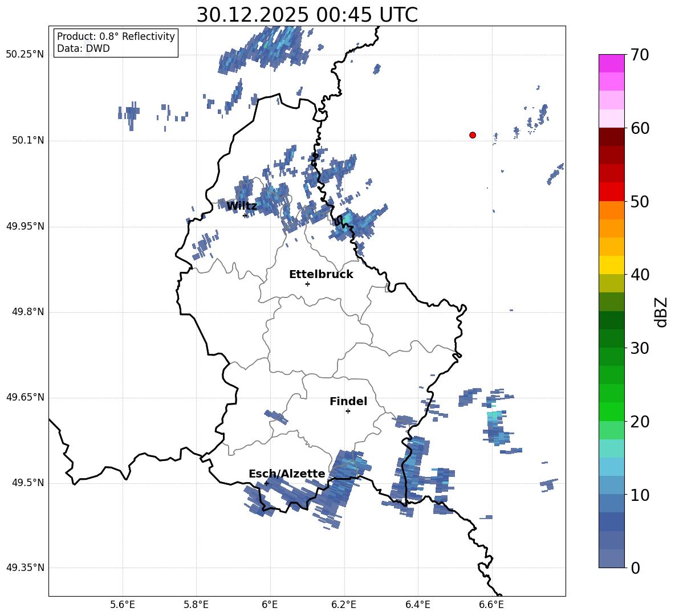Click the colorbar tick label 0
675x616 pixels.
click(x=635, y=568)
